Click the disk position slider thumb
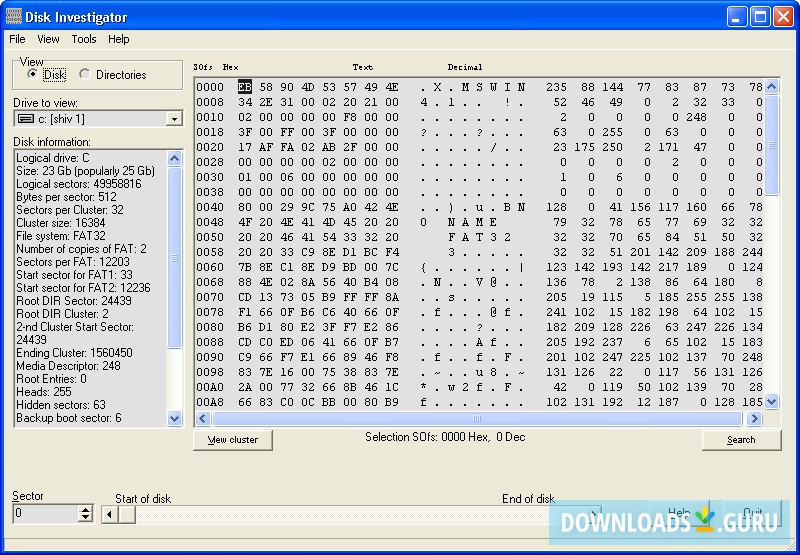Image resolution: width=800 pixels, height=555 pixels. pyautogui.click(x=127, y=515)
